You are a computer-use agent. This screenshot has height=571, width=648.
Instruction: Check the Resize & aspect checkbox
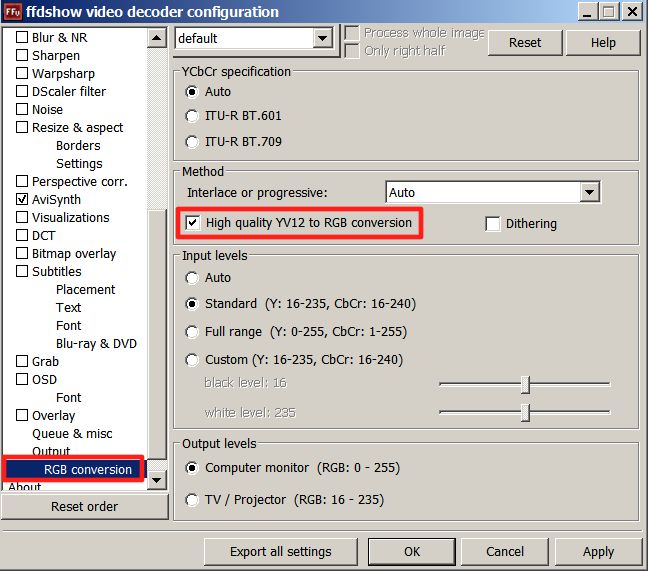(x=21, y=127)
